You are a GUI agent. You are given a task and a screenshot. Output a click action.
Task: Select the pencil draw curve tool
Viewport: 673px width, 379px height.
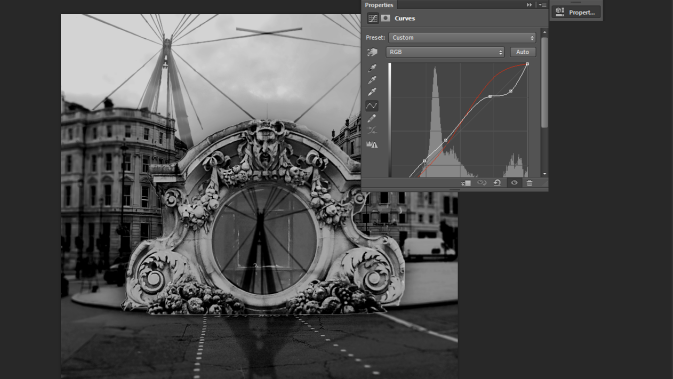pyautogui.click(x=372, y=118)
